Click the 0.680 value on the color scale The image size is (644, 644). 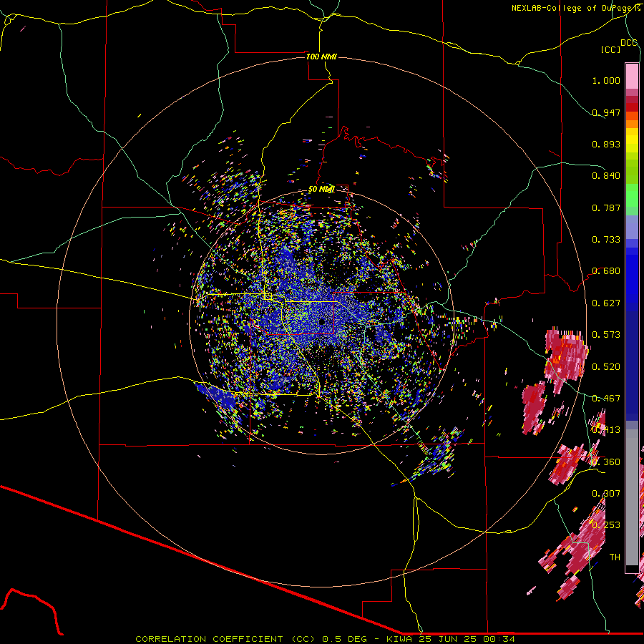coord(606,271)
